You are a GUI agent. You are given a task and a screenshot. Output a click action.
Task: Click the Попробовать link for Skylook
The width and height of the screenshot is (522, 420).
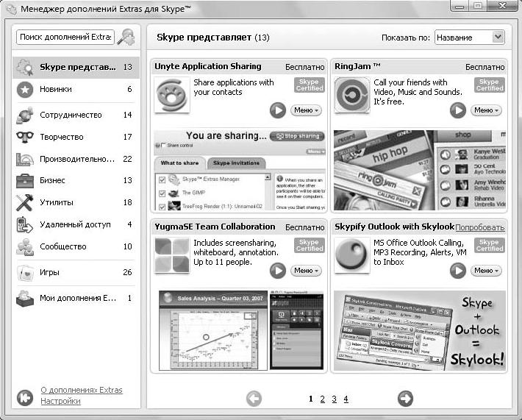click(x=480, y=227)
